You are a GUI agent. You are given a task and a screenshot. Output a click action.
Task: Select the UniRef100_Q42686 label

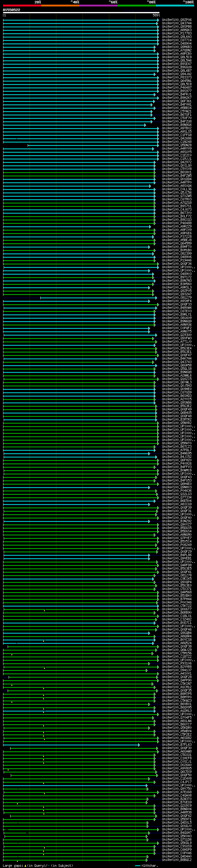(x=177, y=139)
